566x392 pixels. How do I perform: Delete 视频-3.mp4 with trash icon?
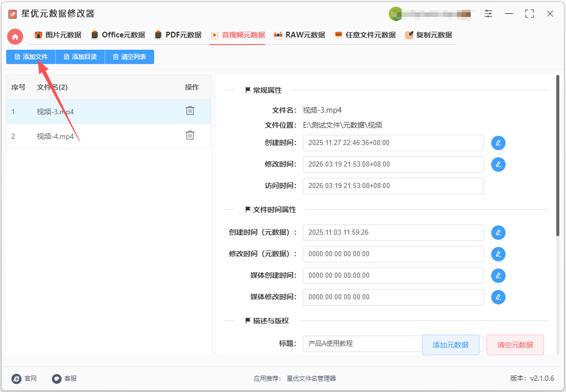point(190,111)
